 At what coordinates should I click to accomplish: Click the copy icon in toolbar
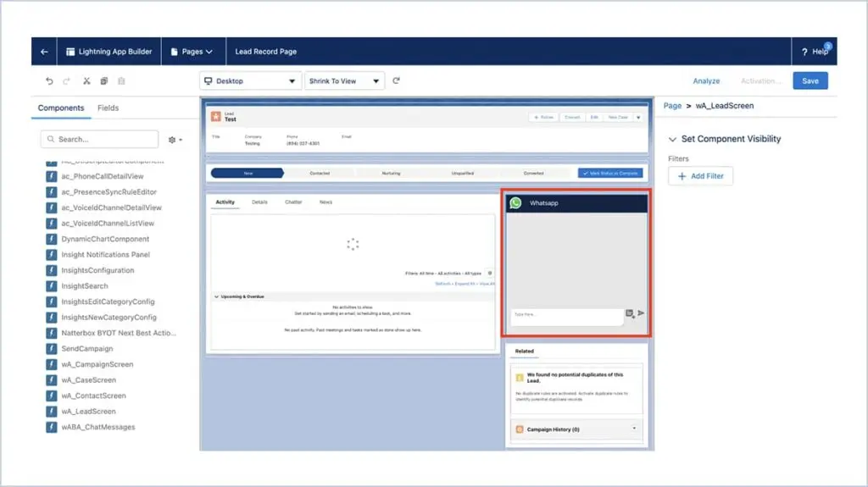click(103, 80)
